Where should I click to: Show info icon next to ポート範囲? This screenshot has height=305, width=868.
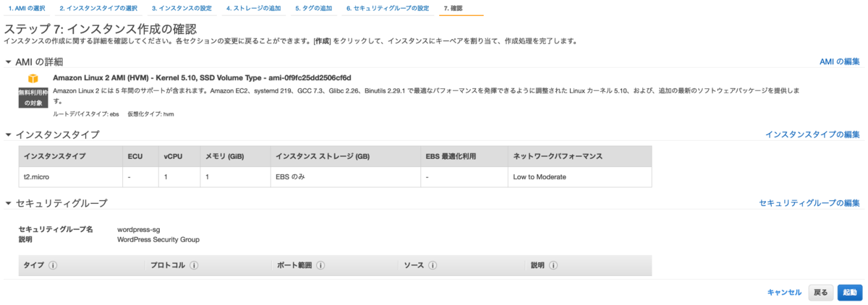320,265
